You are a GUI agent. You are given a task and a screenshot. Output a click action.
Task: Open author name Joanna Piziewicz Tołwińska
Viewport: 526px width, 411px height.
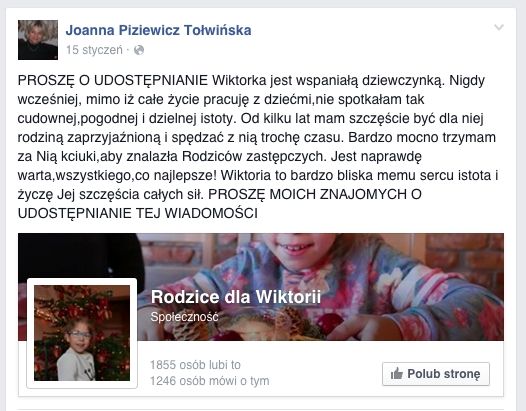(158, 30)
